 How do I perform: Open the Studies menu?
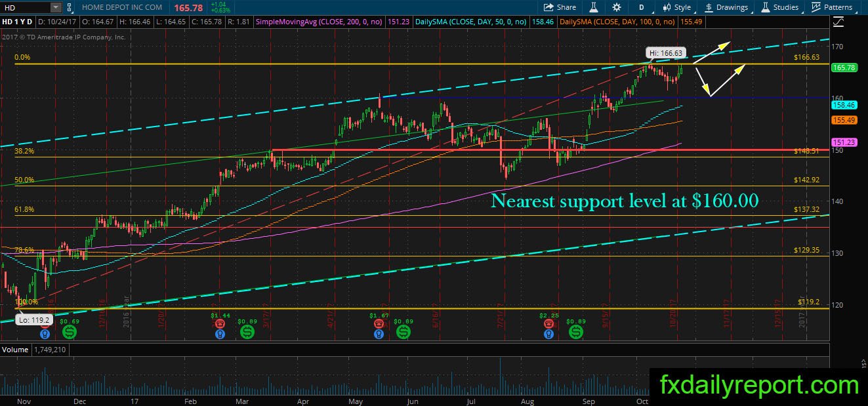[x=779, y=7]
